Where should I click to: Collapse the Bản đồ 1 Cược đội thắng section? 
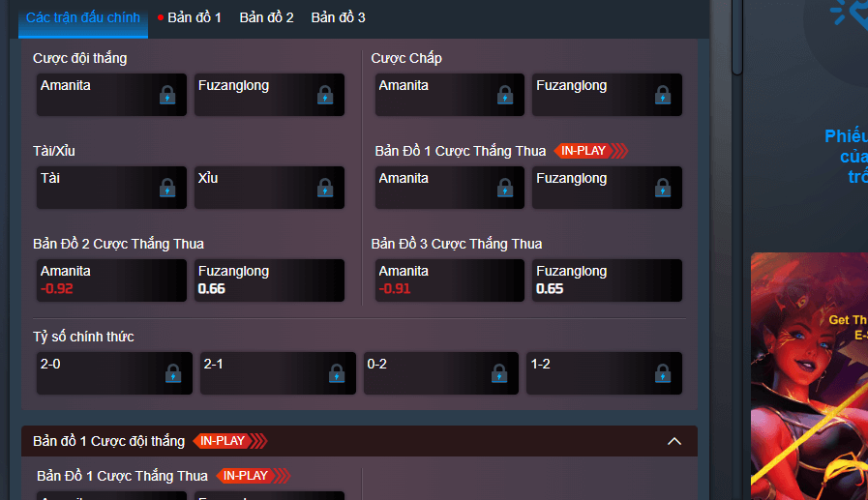click(x=674, y=441)
